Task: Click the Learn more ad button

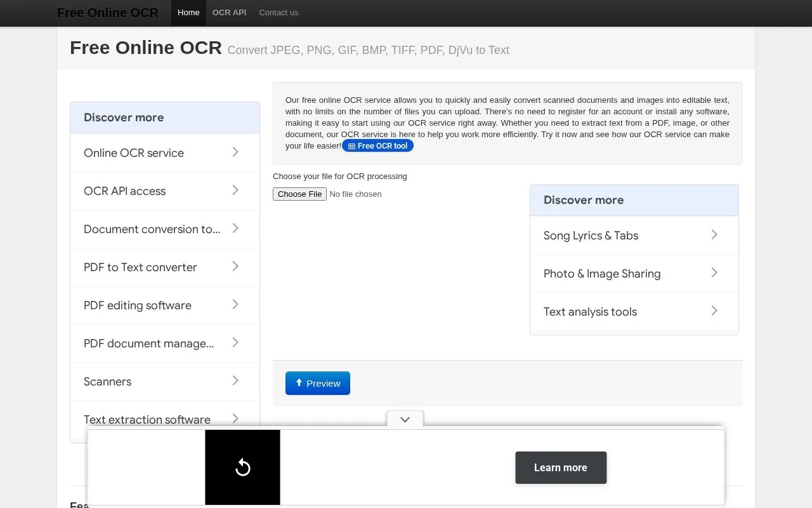Action: [x=561, y=468]
